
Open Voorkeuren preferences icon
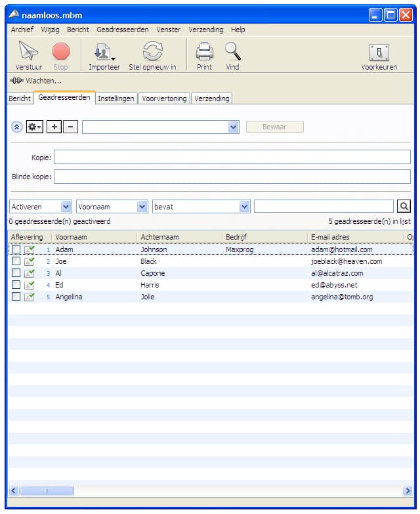(379, 53)
